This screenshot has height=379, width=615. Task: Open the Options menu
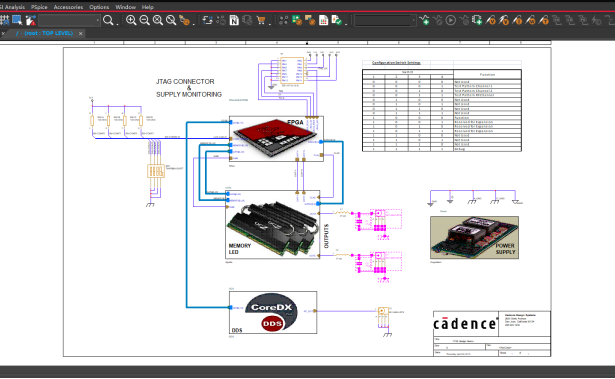(99, 7)
